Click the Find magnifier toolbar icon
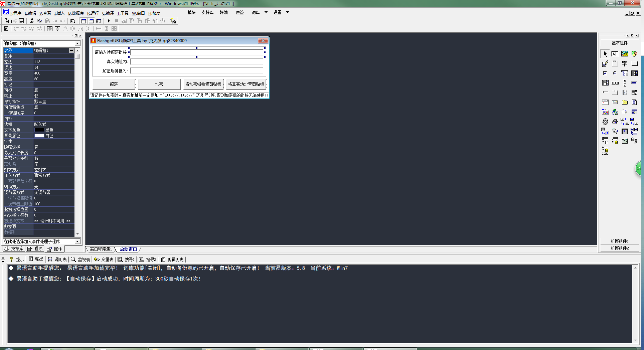The height and width of the screenshot is (350, 644). 72,21
